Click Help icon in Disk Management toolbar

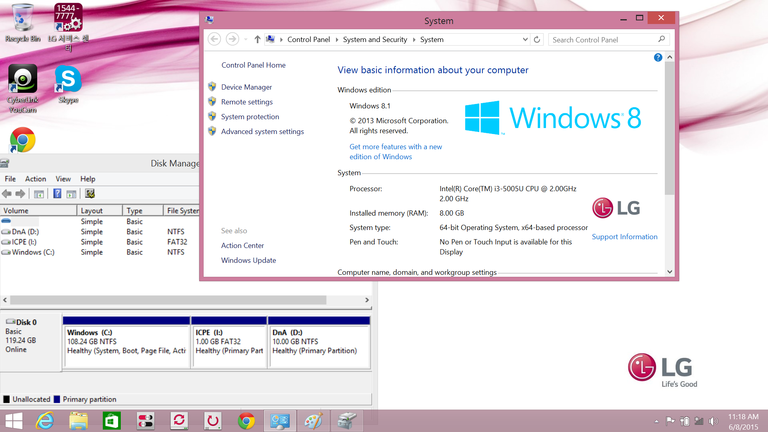click(x=57, y=194)
